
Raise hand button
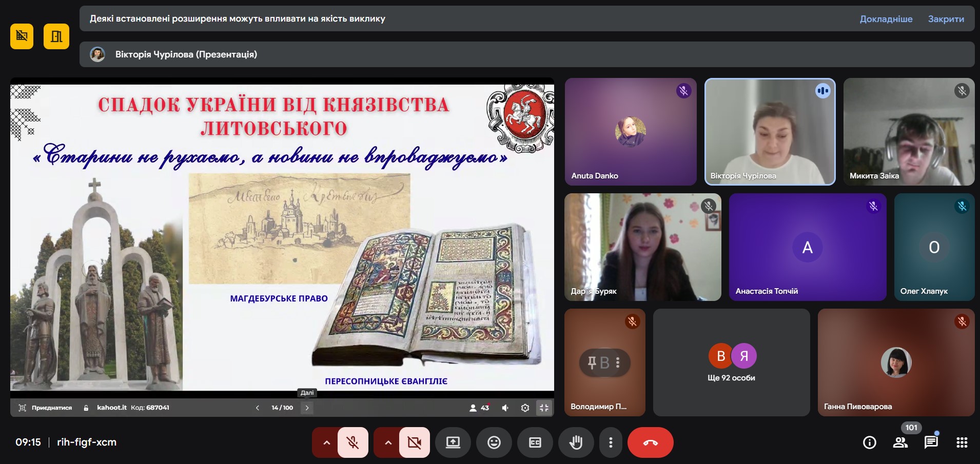(576, 442)
